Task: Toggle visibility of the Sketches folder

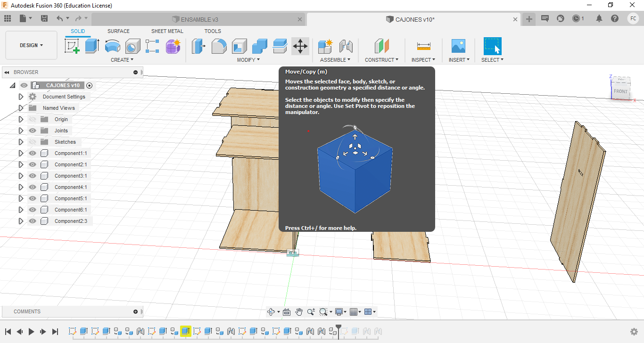Action: [33, 142]
